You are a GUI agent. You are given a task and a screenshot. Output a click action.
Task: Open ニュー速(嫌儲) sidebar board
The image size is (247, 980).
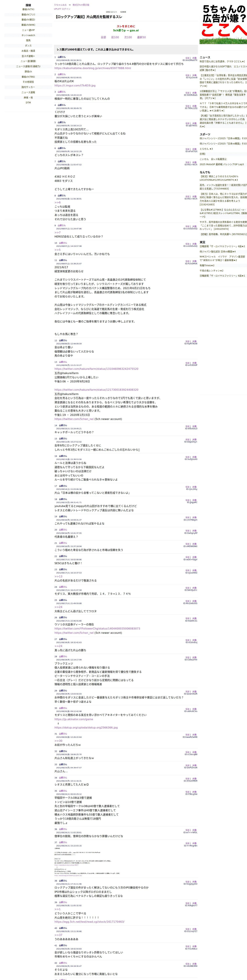coord(28,61)
